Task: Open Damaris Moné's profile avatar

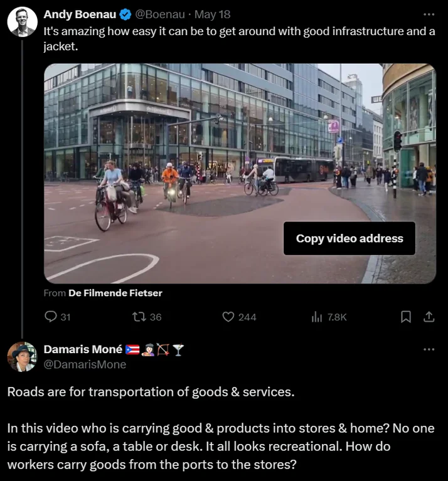Action: (x=22, y=357)
